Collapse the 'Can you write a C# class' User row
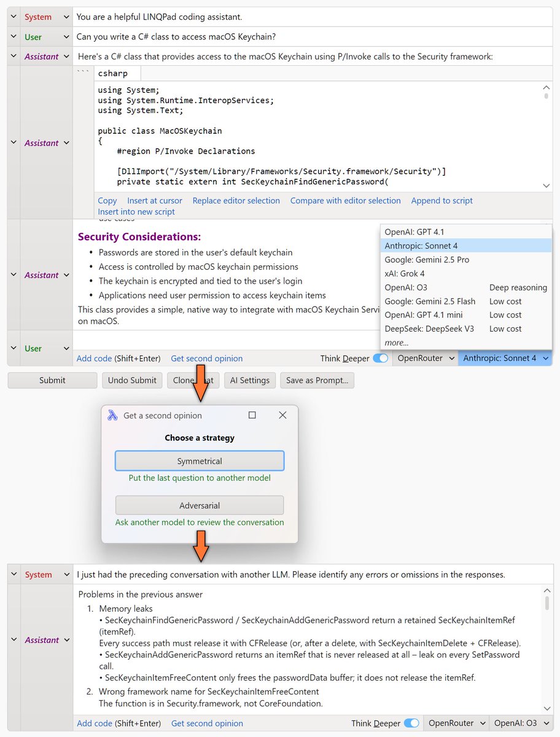The height and width of the screenshot is (737, 560). coord(14,37)
